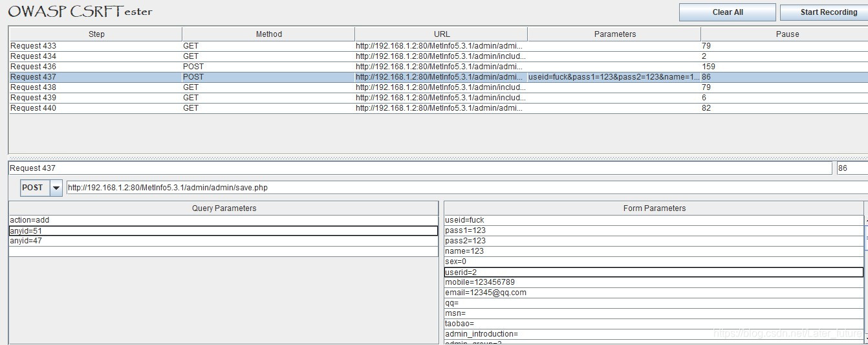Select the anyid=47 query parameter
The height and width of the screenshot is (345, 868).
tap(224, 241)
